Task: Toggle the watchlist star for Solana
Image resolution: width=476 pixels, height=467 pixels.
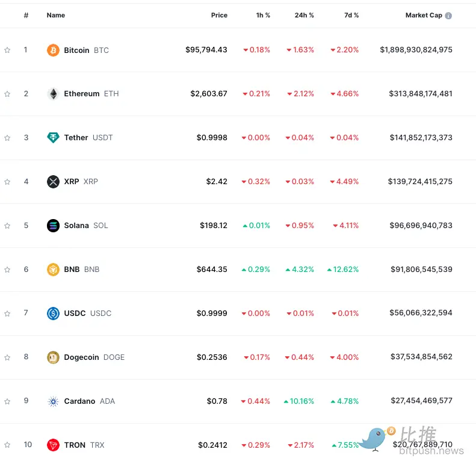Action: [x=7, y=226]
